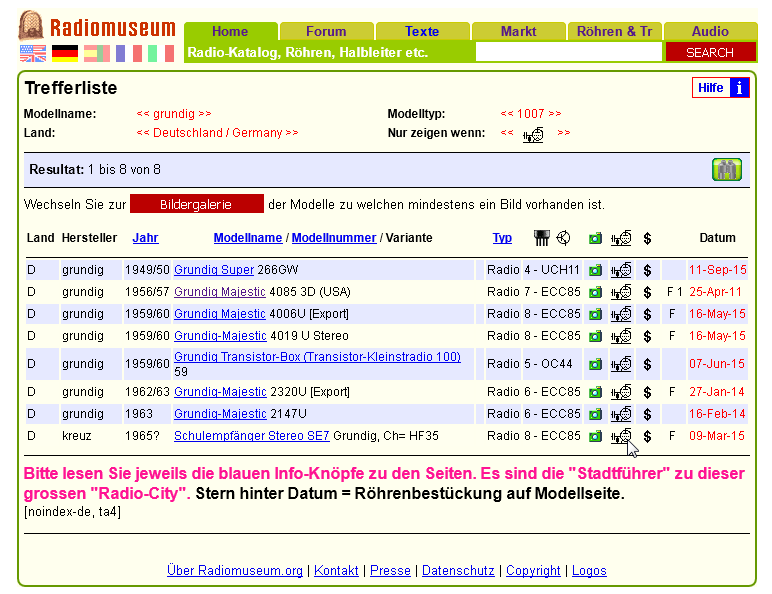The width and height of the screenshot is (772, 594).
Task: Click the schematic column header icon
Action: 621,238
